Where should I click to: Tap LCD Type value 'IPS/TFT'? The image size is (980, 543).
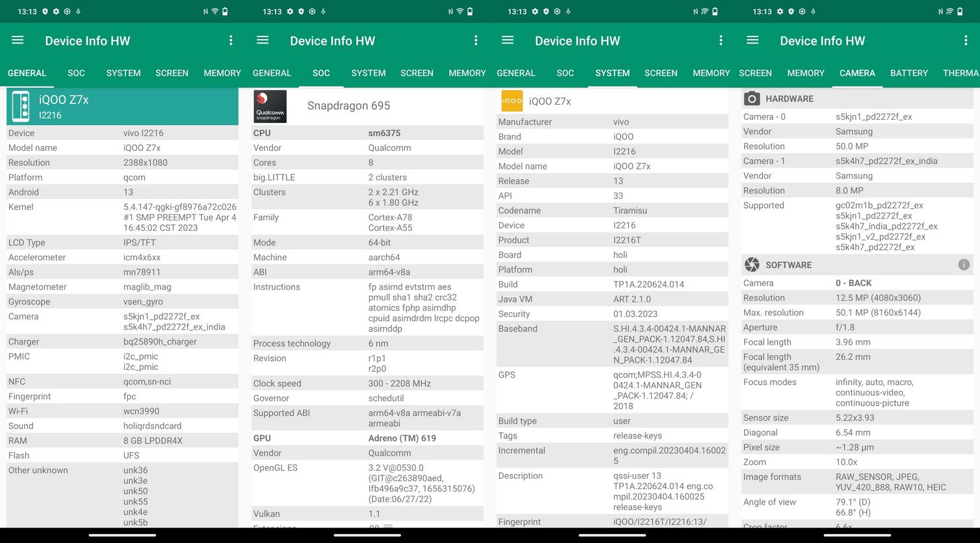(140, 243)
